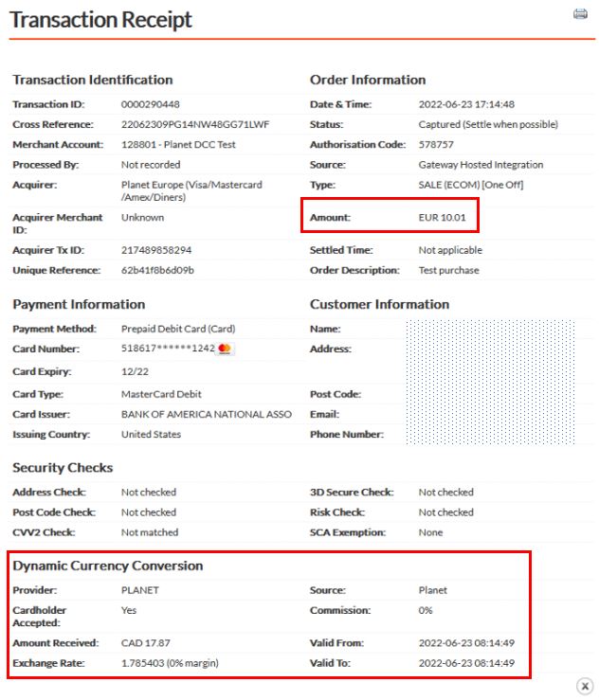Click the Customer Information Email label
The height and width of the screenshot is (700, 599).
pyautogui.click(x=324, y=414)
